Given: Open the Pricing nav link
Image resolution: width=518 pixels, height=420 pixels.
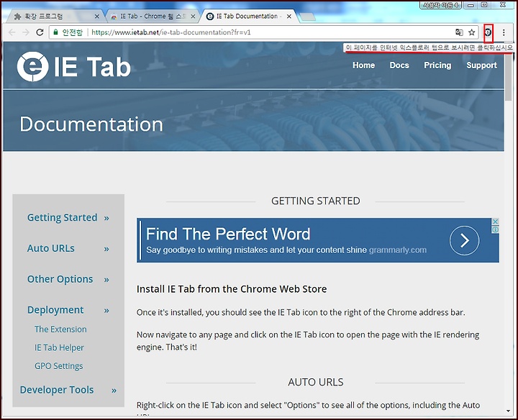Looking at the screenshot, I should tap(437, 65).
